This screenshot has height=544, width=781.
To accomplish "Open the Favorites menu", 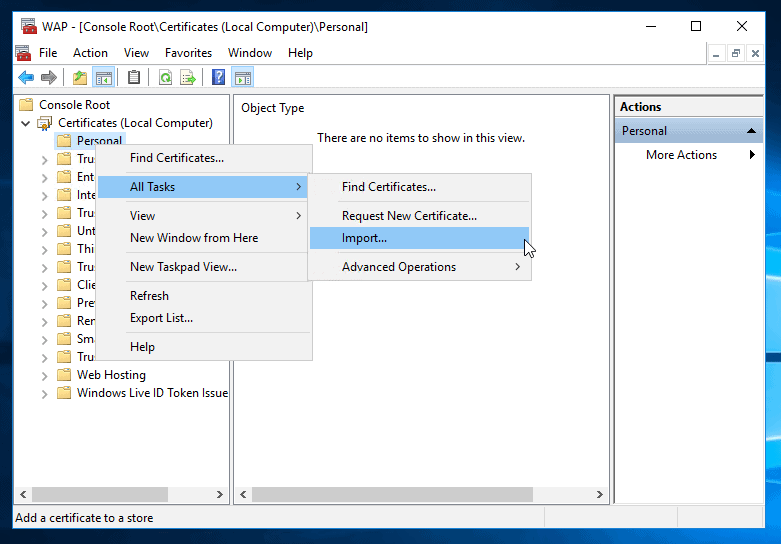I will coord(188,53).
